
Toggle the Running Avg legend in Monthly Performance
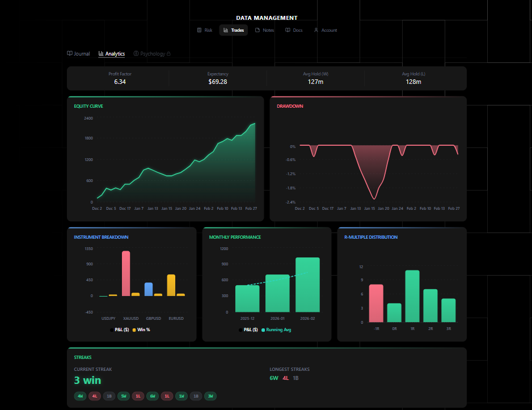pyautogui.click(x=278, y=329)
